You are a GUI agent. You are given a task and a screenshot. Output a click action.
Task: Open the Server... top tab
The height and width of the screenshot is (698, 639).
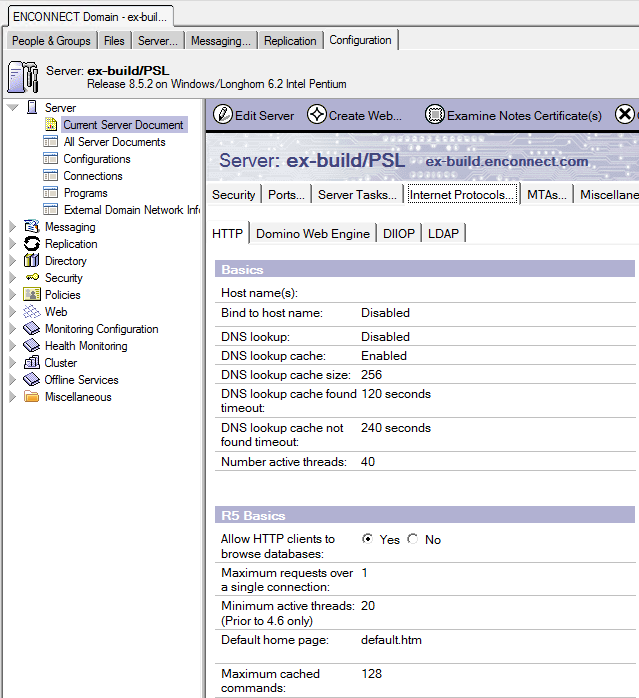tap(158, 41)
